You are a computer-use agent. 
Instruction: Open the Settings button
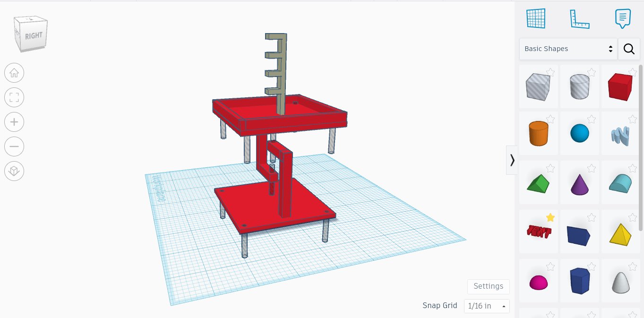tap(489, 286)
